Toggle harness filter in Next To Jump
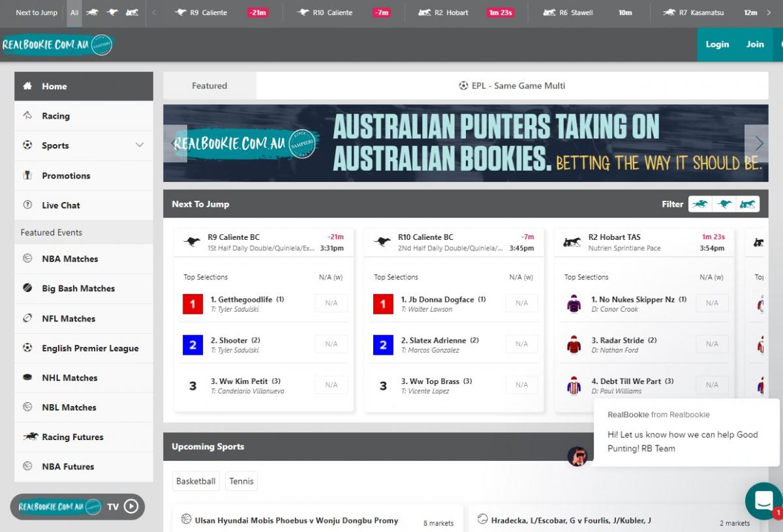The image size is (783, 532). [748, 204]
